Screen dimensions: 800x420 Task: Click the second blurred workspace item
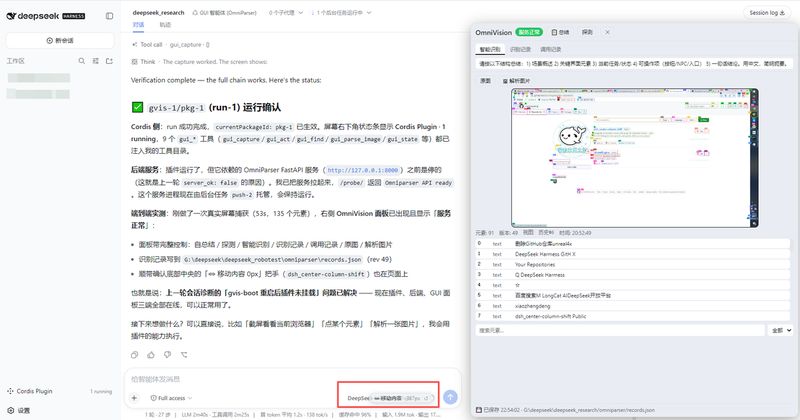[x=39, y=94]
